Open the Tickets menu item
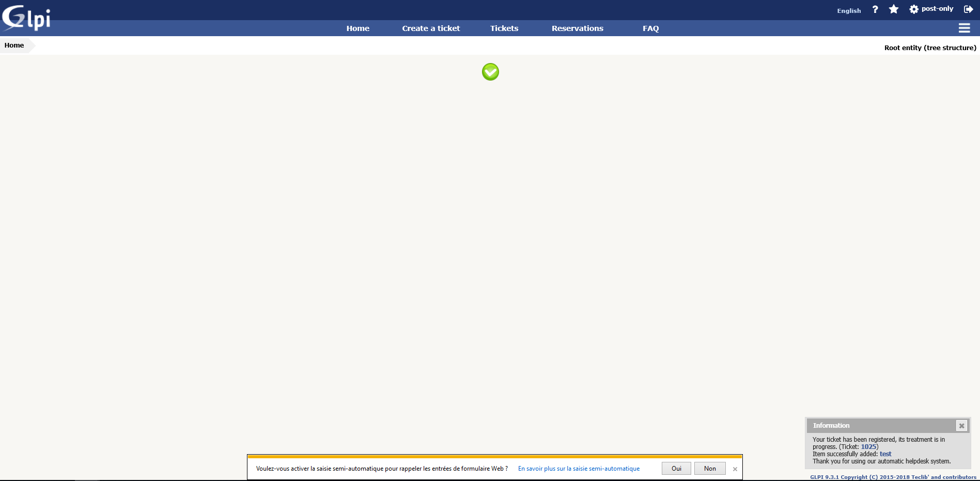The image size is (980, 481). click(x=504, y=28)
